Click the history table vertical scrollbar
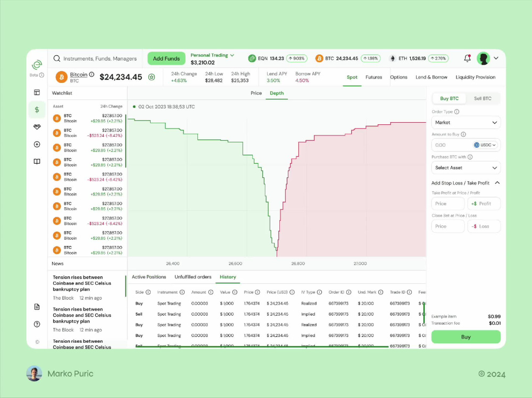 point(424,313)
